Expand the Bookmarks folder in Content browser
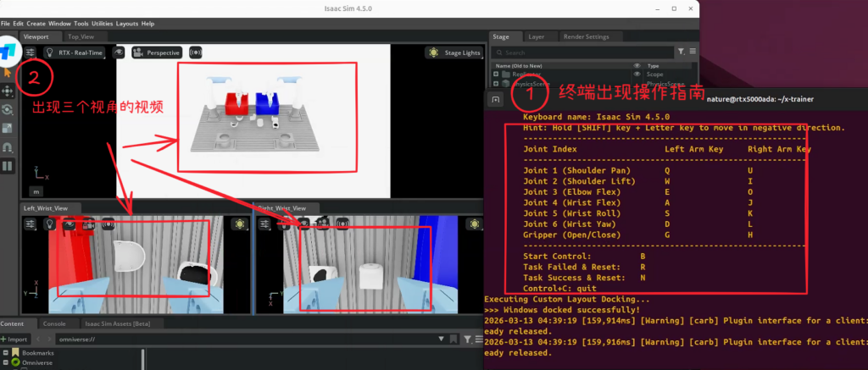868x370 pixels. pos(7,351)
